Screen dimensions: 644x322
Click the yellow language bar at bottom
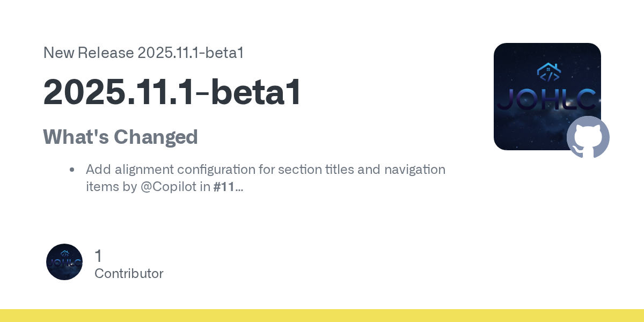[x=322, y=316]
